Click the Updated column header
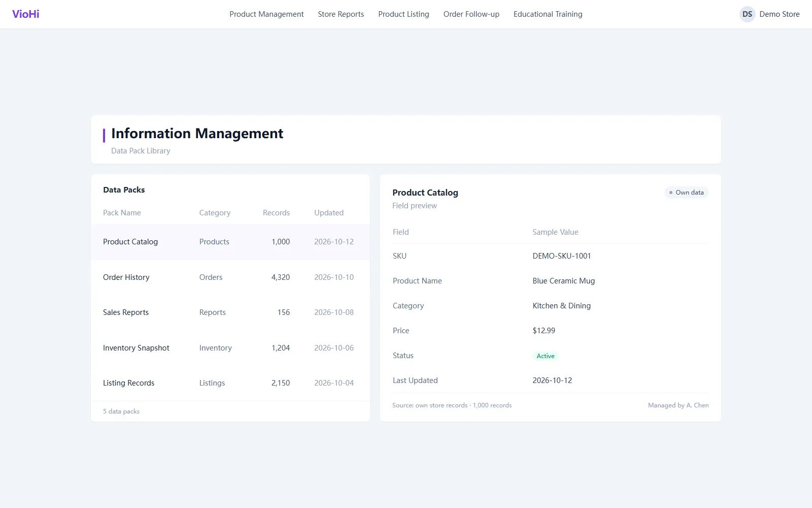Image resolution: width=812 pixels, height=508 pixels. [329, 213]
